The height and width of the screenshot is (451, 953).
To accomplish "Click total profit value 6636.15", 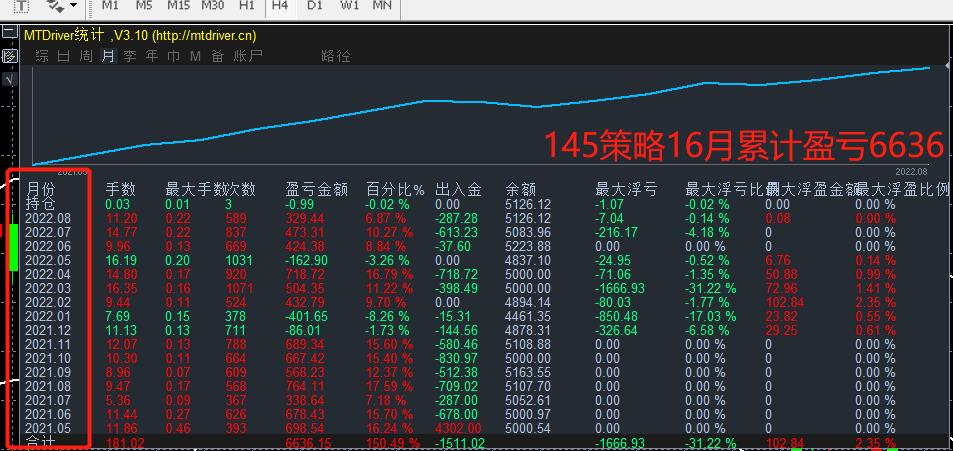I will point(308,442).
